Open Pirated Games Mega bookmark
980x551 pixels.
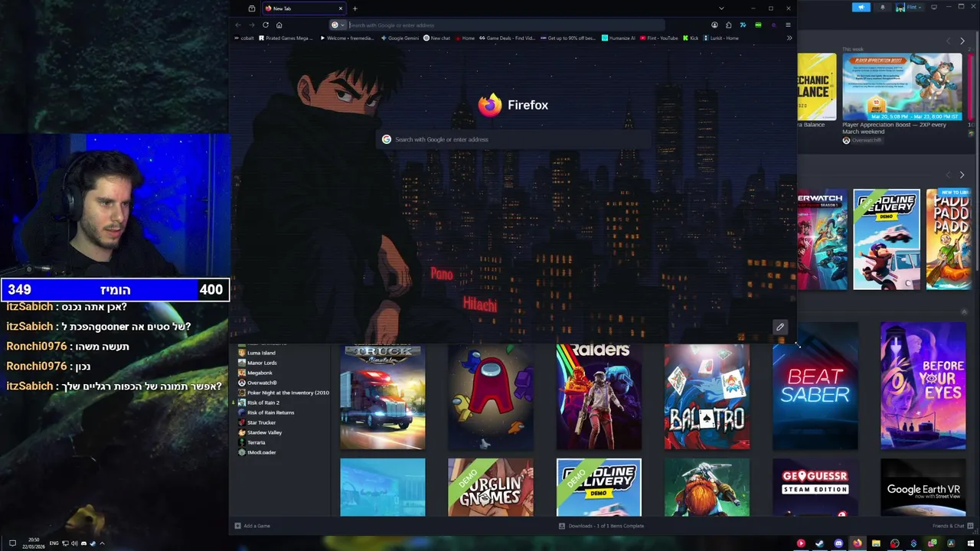coord(286,37)
